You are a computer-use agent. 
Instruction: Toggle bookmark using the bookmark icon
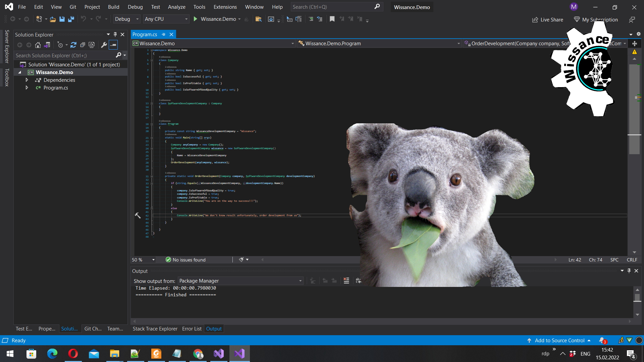coord(332,19)
